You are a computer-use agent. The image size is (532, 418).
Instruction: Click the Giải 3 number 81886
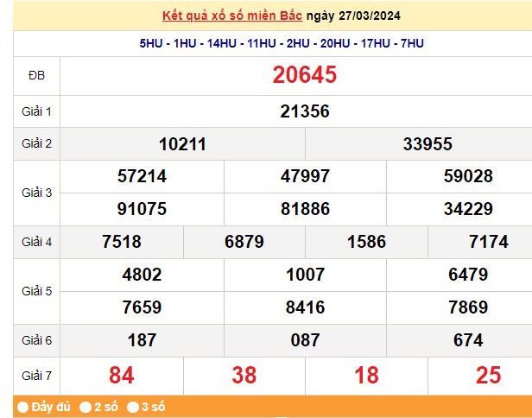click(x=304, y=209)
